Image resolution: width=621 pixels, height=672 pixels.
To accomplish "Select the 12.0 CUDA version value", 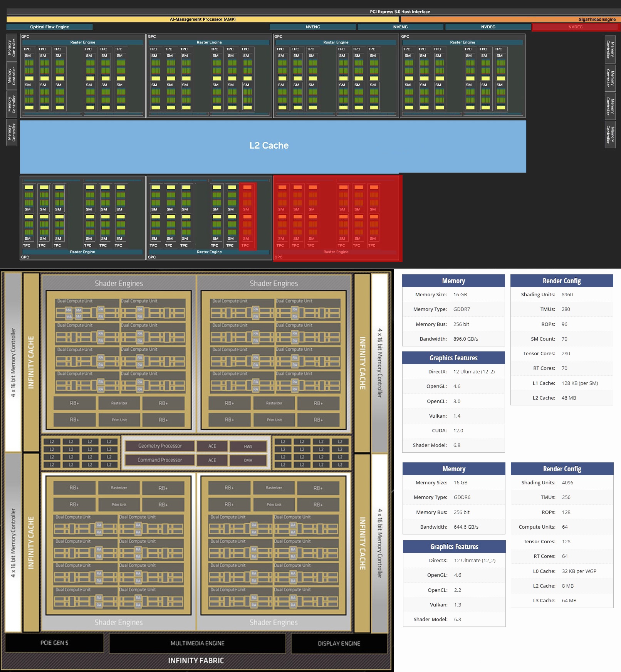I will (x=458, y=431).
